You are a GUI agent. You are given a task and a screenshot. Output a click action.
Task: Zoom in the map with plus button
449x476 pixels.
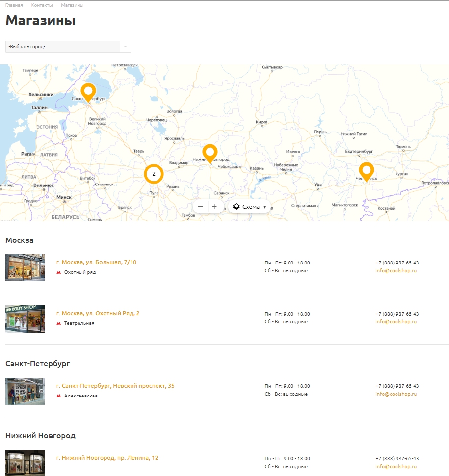click(214, 207)
